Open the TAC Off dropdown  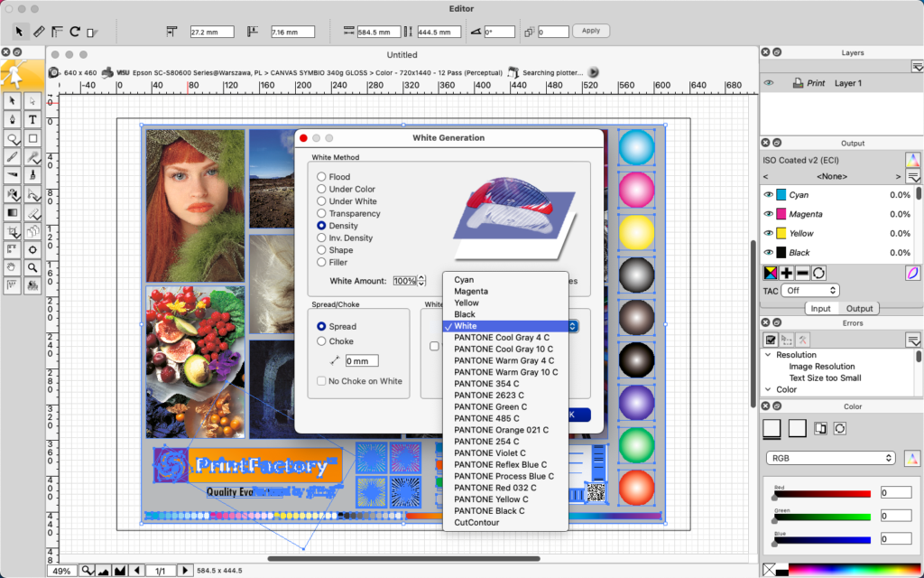click(810, 290)
